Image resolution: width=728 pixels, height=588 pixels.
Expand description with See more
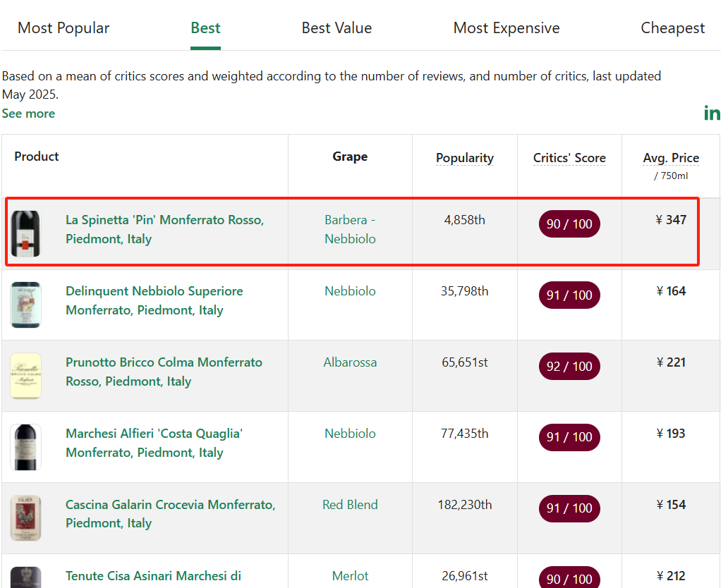[x=28, y=114]
